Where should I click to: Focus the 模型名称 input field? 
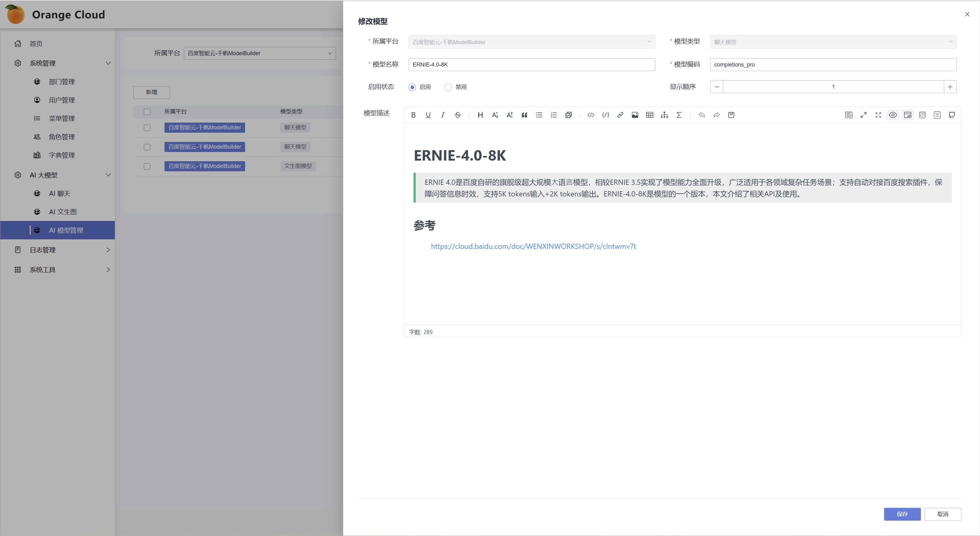tap(532, 65)
